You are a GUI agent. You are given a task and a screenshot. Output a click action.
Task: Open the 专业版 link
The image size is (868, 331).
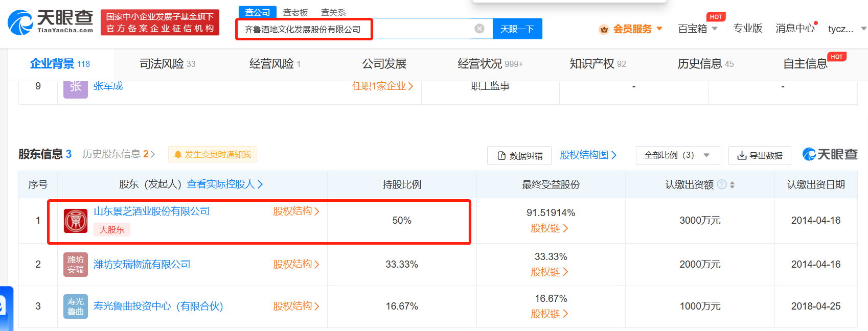[x=748, y=29]
